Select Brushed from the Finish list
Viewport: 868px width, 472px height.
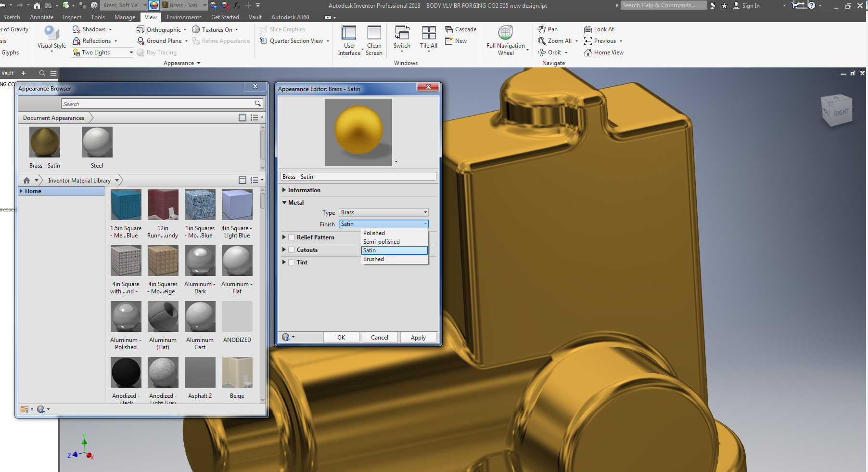374,259
